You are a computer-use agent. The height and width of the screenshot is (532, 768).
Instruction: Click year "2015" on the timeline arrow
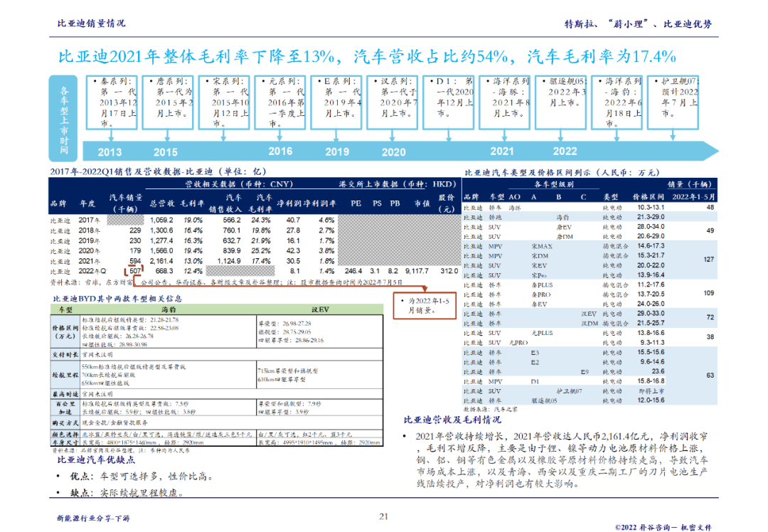pyautogui.click(x=166, y=152)
